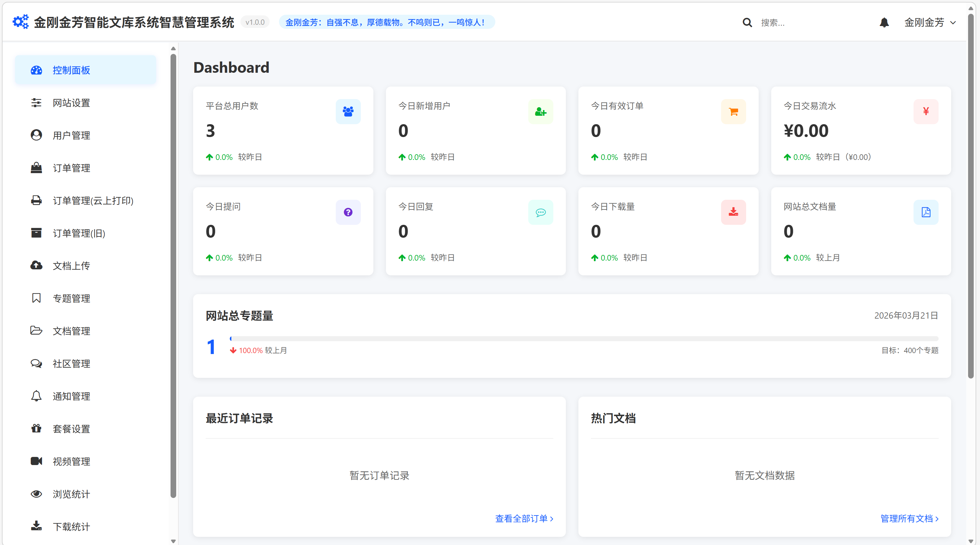Switch to 网站设置 in the sidebar
This screenshot has width=980, height=545.
[x=71, y=102]
